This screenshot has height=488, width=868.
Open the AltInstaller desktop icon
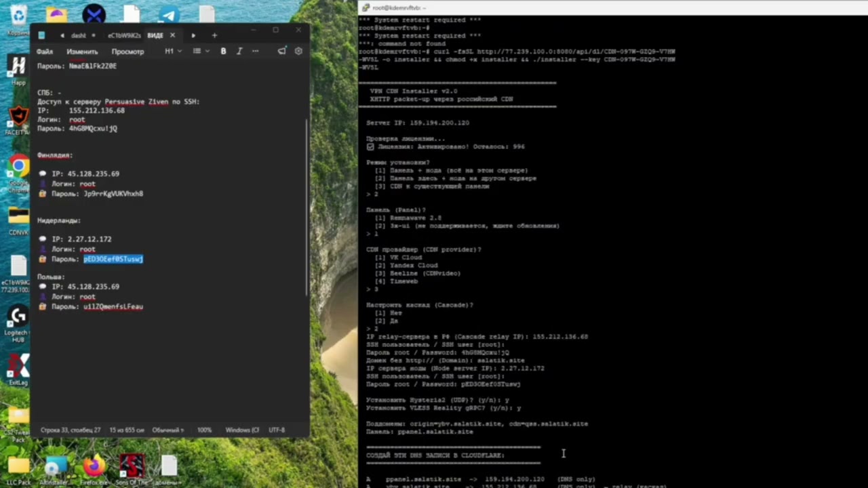57,469
